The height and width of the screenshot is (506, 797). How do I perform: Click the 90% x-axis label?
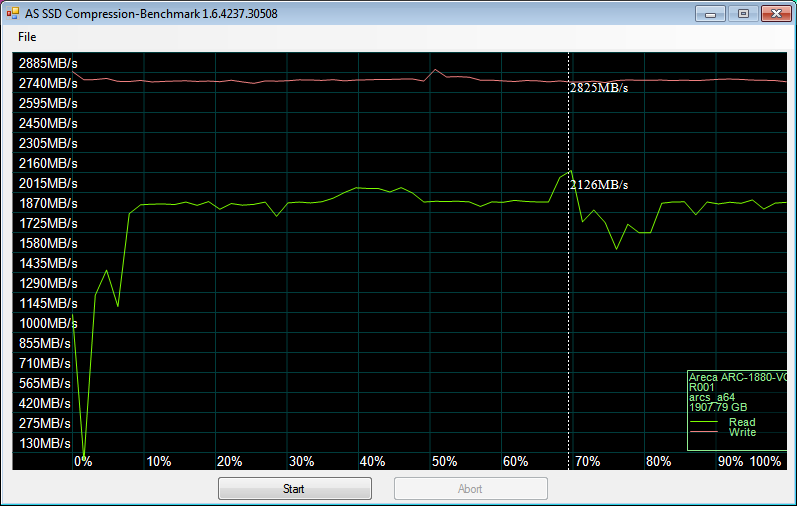tap(730, 462)
